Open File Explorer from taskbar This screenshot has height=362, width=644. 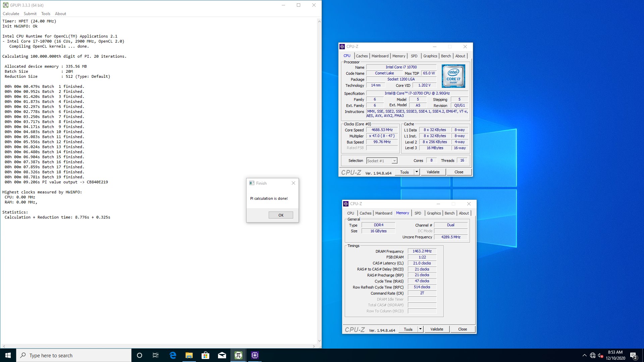pyautogui.click(x=189, y=355)
